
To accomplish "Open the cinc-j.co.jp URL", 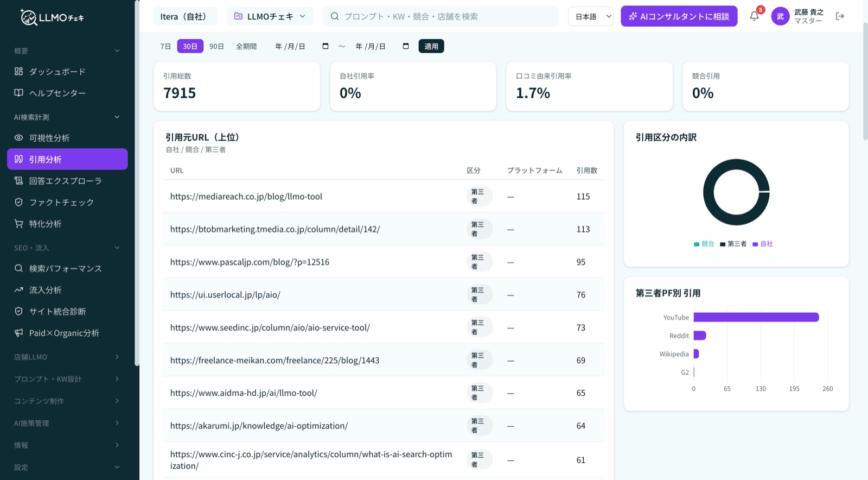I will click(x=311, y=460).
